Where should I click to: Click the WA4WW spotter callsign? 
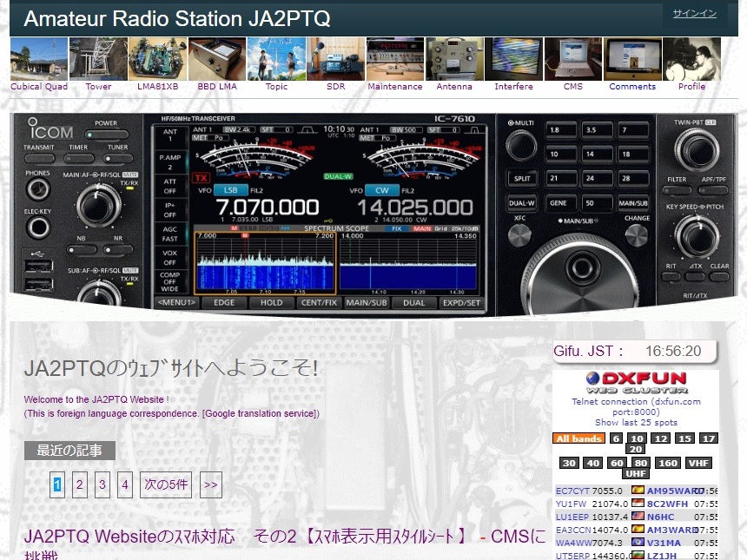point(574,543)
